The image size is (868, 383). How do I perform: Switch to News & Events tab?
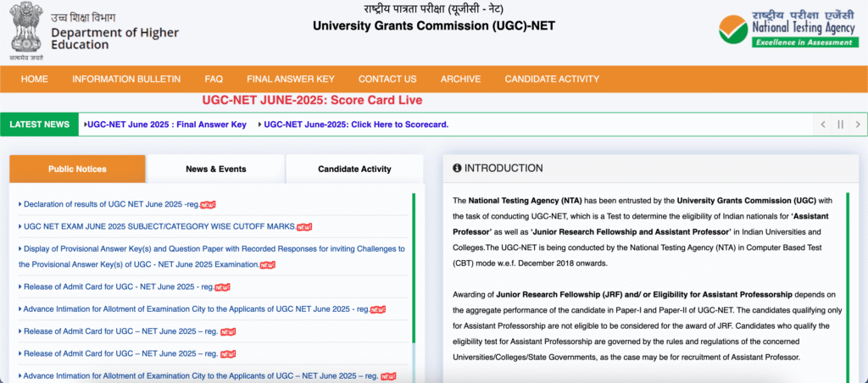coord(216,169)
